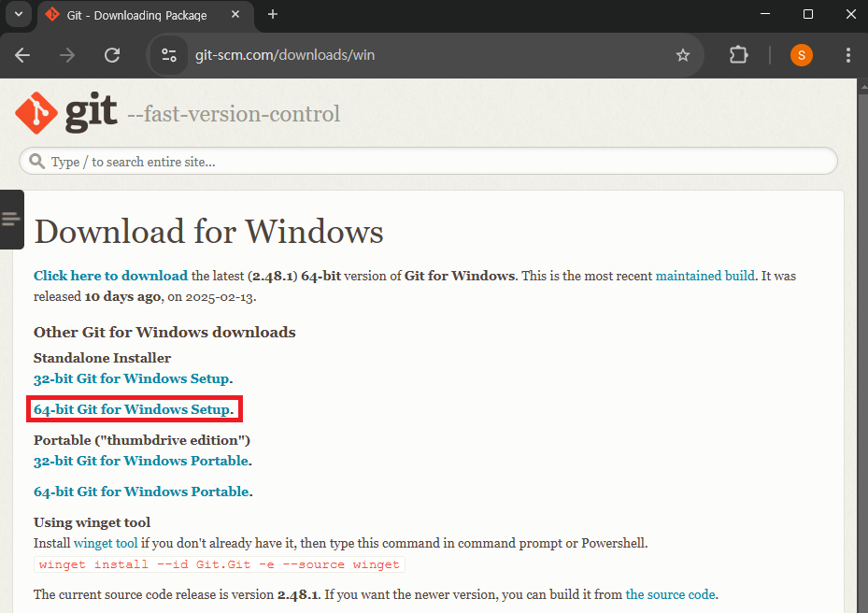Download 64-bit Git for Windows Setup
This screenshot has height=613, width=868.
(132, 409)
